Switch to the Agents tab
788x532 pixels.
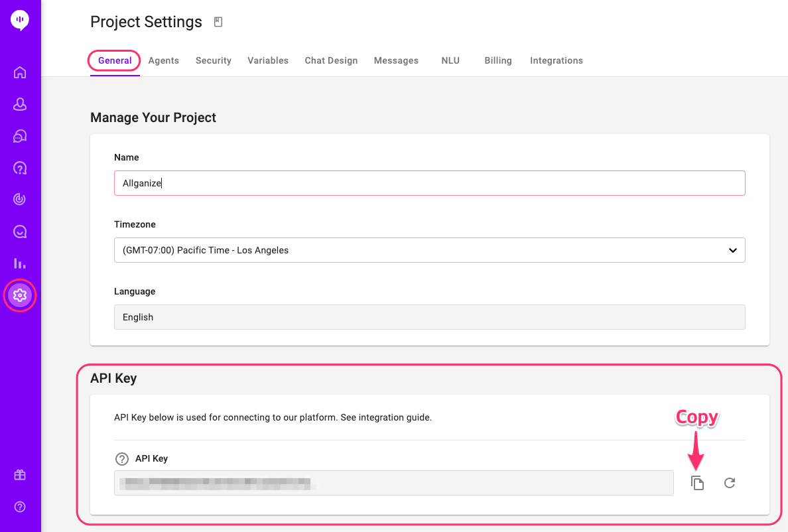click(x=163, y=61)
